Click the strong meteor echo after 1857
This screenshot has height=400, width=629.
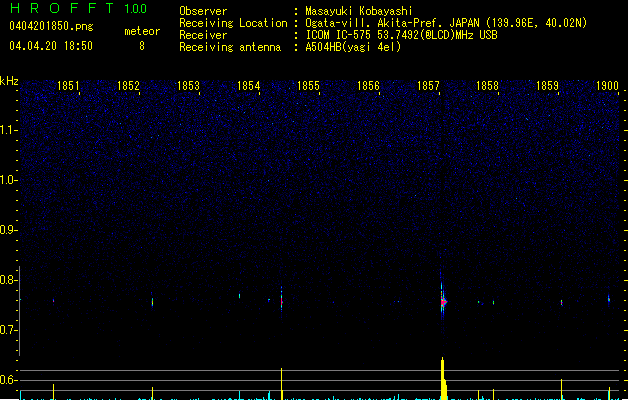tap(443, 302)
